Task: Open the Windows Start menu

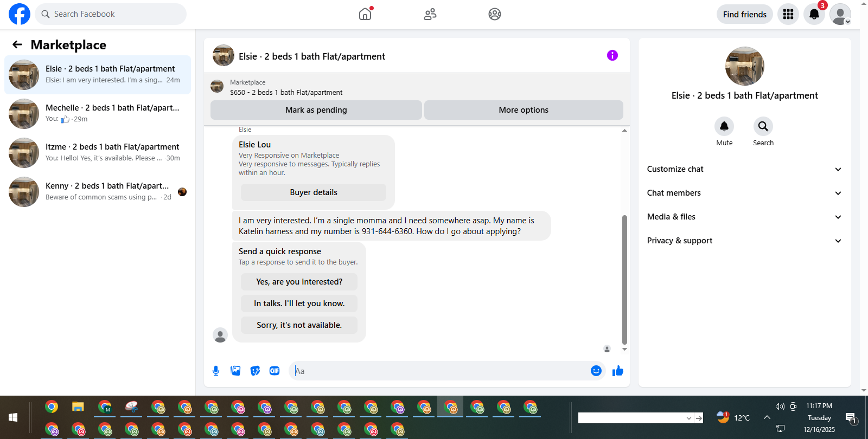Action: tap(13, 417)
